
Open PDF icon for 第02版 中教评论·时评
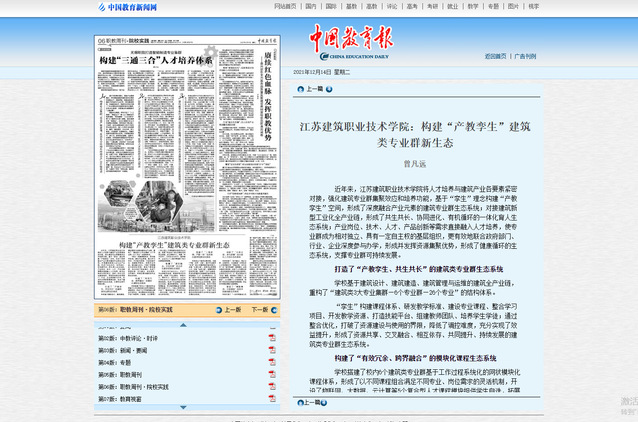272,338
